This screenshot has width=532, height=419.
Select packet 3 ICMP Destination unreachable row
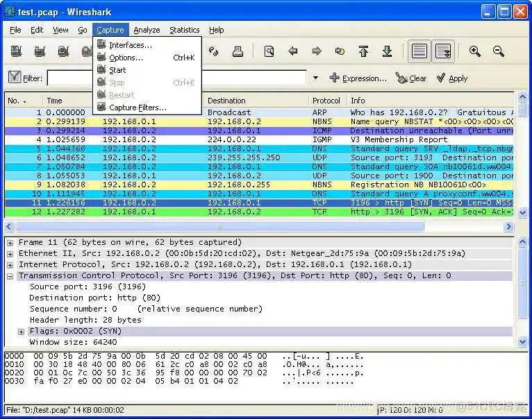[259, 130]
